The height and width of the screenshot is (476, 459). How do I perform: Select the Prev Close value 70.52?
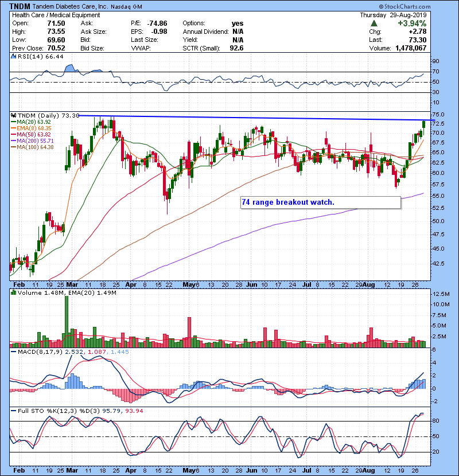pyautogui.click(x=56, y=48)
